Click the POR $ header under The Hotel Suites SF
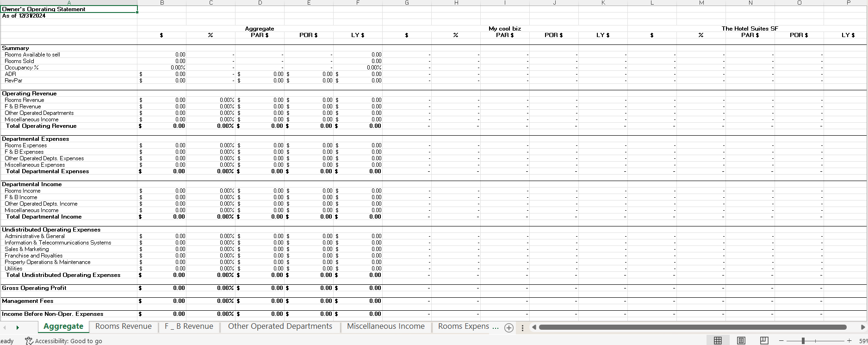 pos(799,35)
